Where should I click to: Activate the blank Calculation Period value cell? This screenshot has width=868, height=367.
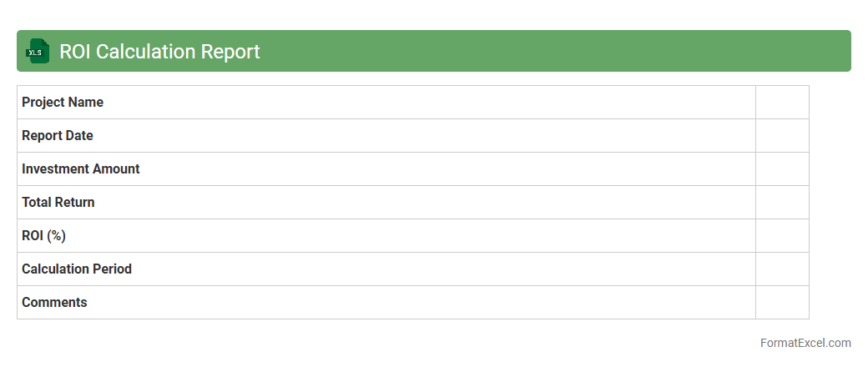782,269
